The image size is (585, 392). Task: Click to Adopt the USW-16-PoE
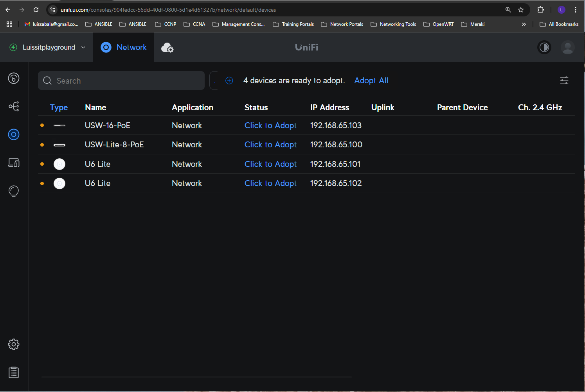pos(270,125)
